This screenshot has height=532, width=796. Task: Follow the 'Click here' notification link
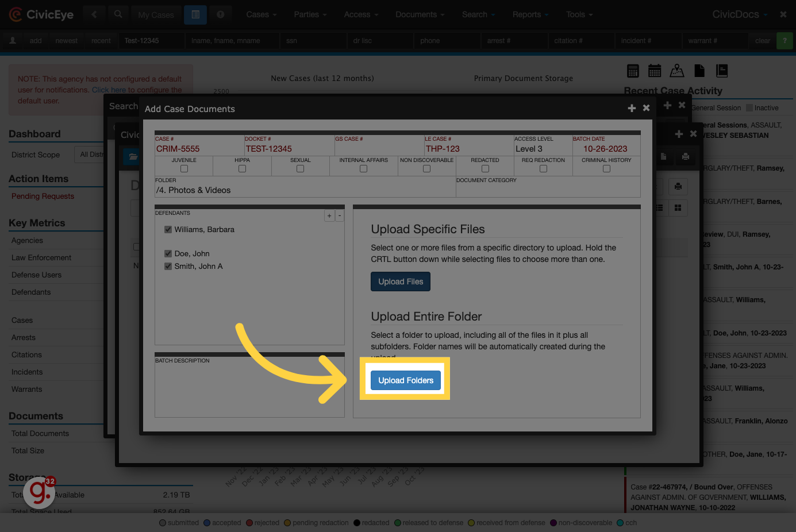pyautogui.click(x=109, y=90)
